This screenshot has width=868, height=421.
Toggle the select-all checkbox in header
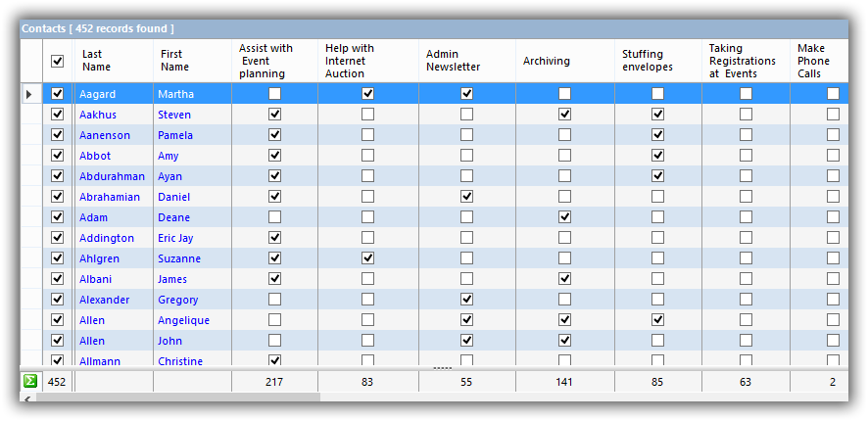click(x=57, y=61)
